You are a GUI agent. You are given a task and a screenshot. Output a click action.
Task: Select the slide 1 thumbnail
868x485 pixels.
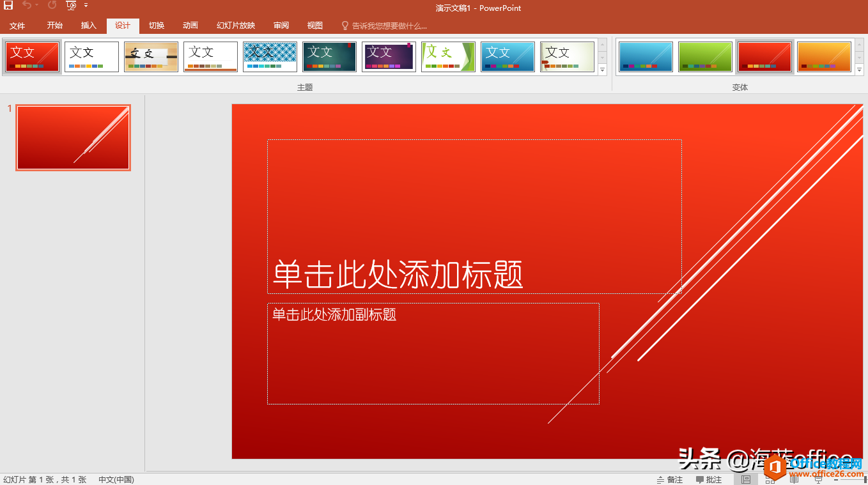72,137
